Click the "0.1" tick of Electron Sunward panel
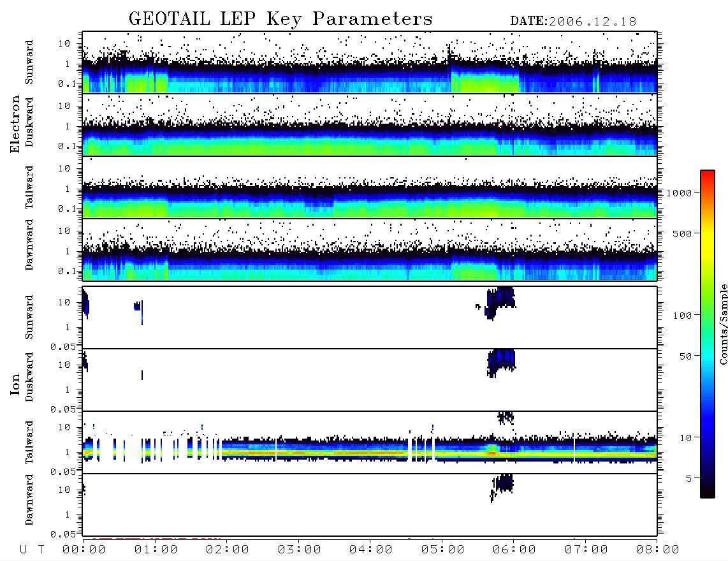The height and width of the screenshot is (561, 728). click(x=68, y=84)
